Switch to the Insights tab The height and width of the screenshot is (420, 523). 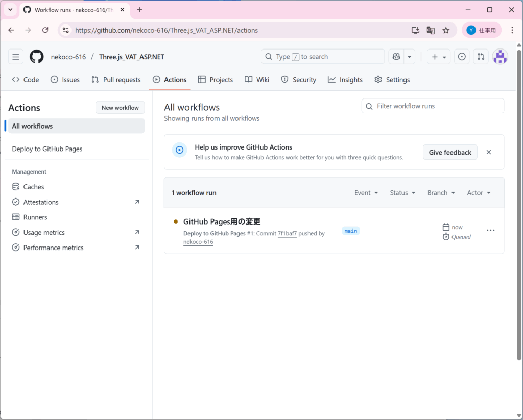pyautogui.click(x=345, y=80)
